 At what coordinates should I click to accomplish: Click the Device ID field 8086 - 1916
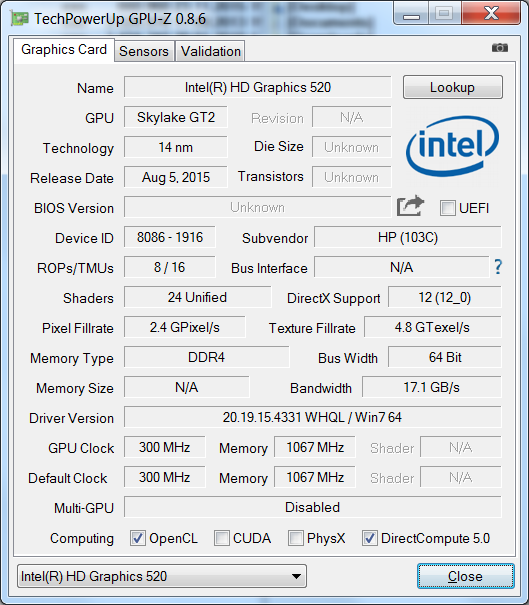click(170, 237)
